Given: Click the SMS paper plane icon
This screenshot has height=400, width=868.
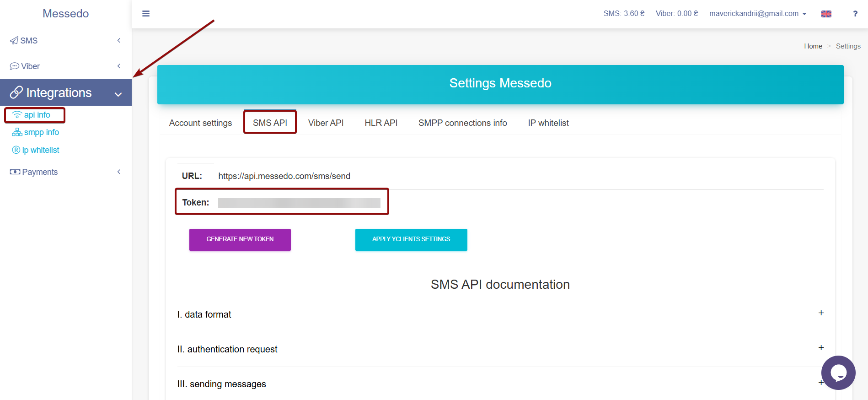Looking at the screenshot, I should (x=14, y=41).
